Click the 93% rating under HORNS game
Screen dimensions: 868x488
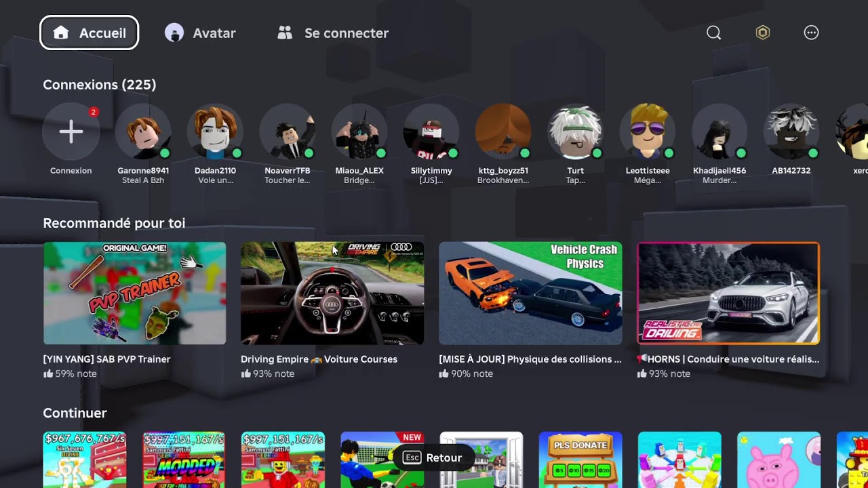[664, 373]
